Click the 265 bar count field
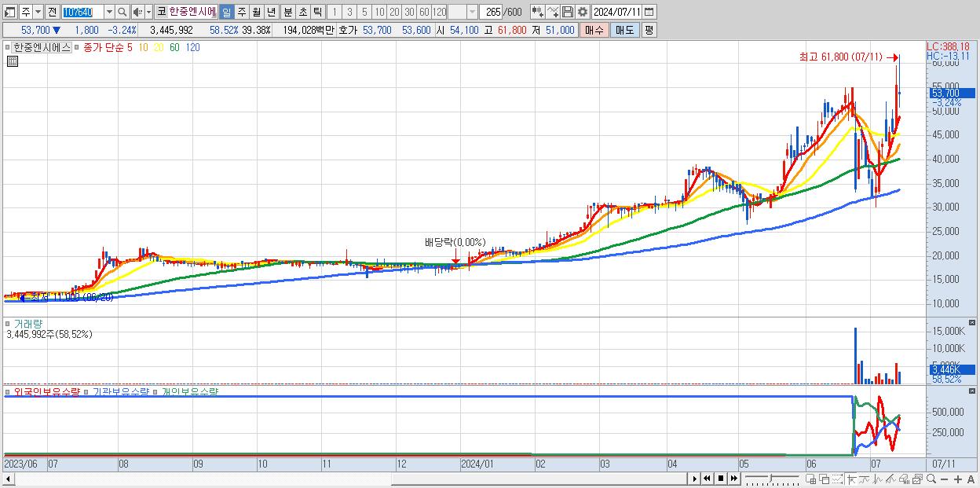 coord(492,12)
